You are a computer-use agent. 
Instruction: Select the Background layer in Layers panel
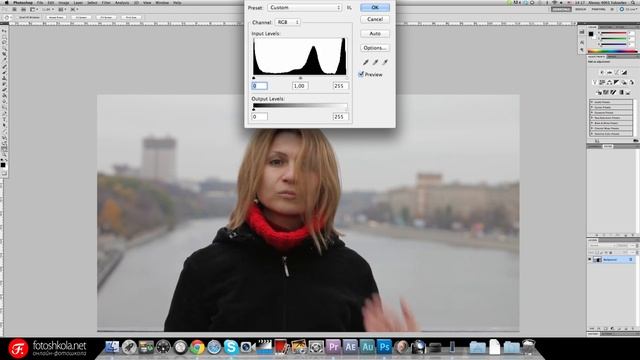point(614,260)
